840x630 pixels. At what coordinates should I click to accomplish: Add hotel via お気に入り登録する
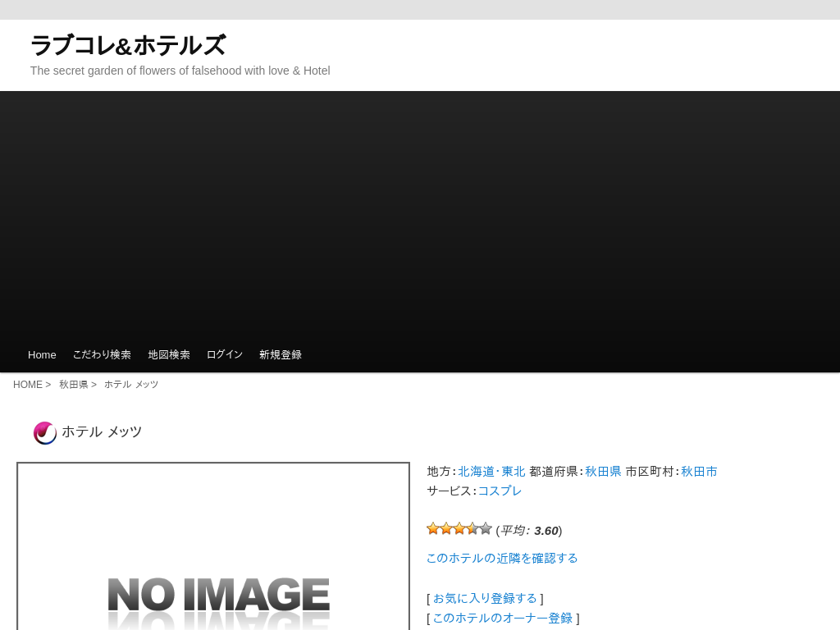tap(485, 598)
